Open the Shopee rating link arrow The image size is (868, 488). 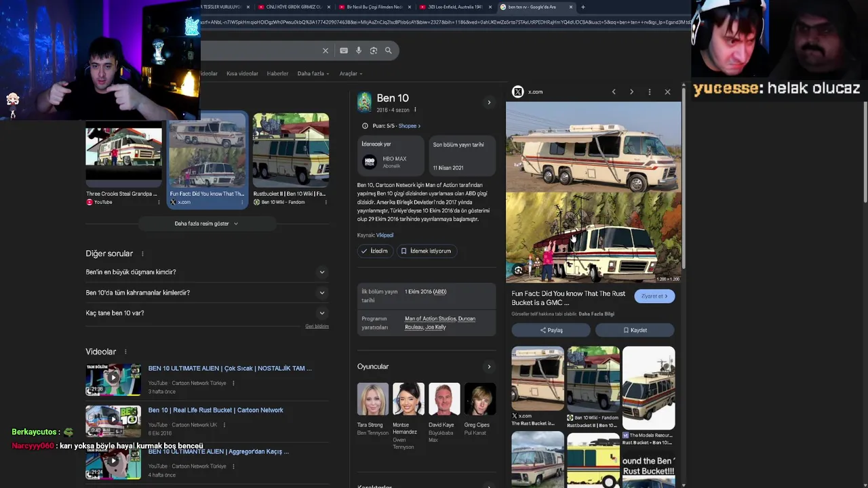410,125
